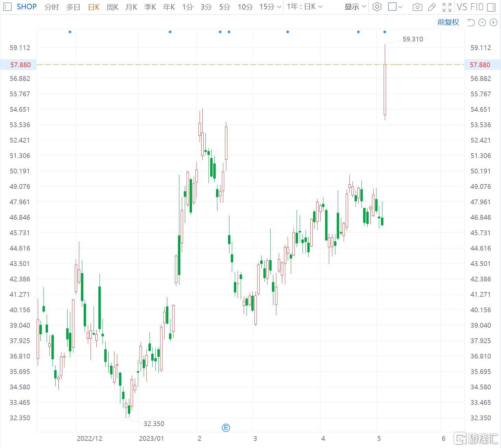Select the pencil drawing tool
The image size is (501, 448).
(x=432, y=7)
